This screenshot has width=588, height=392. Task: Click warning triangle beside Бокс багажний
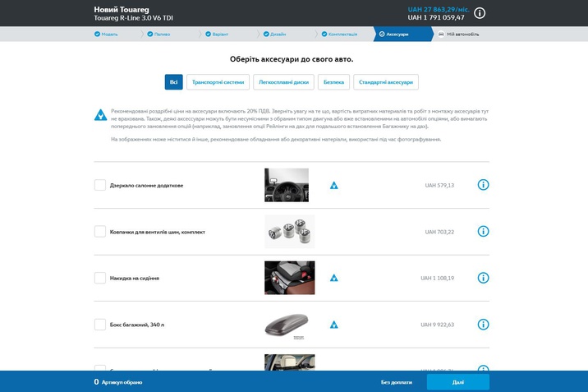[333, 325]
